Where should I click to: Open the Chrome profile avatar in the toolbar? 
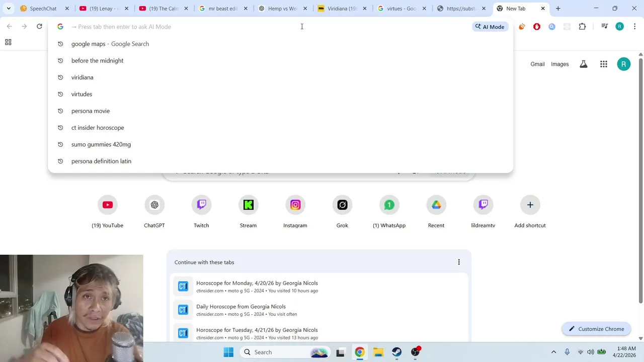click(619, 27)
